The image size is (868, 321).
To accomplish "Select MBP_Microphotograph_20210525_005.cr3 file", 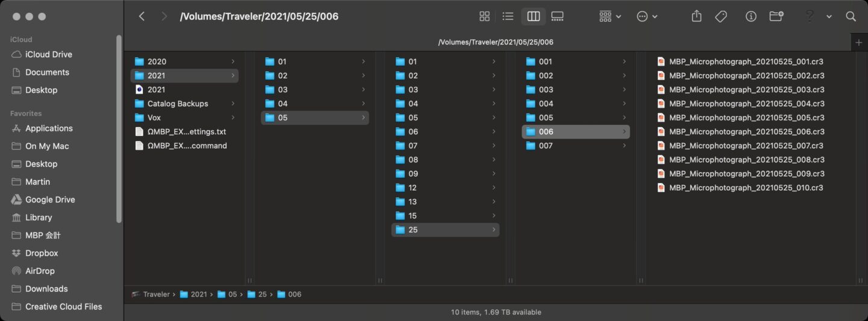I will (x=746, y=118).
